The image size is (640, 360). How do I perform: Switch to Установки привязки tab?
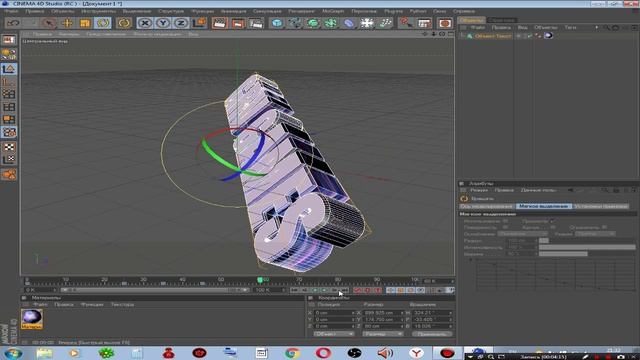click(x=601, y=207)
